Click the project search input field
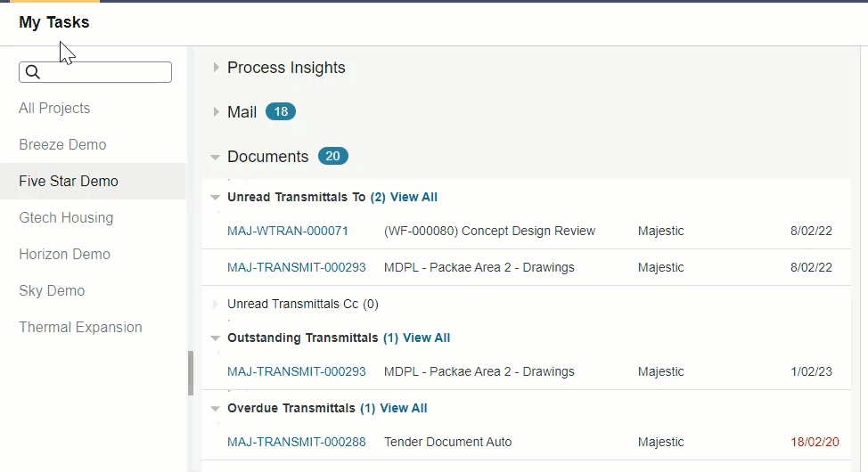 (95, 72)
